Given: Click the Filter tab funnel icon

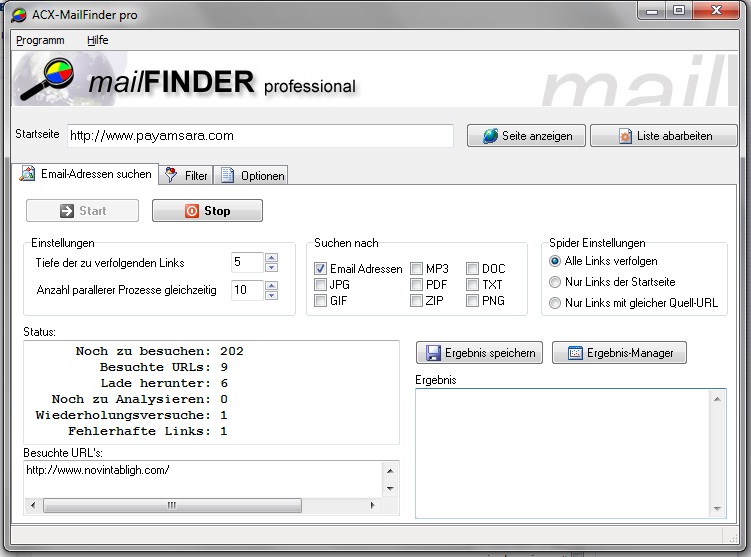Looking at the screenshot, I should [x=172, y=175].
